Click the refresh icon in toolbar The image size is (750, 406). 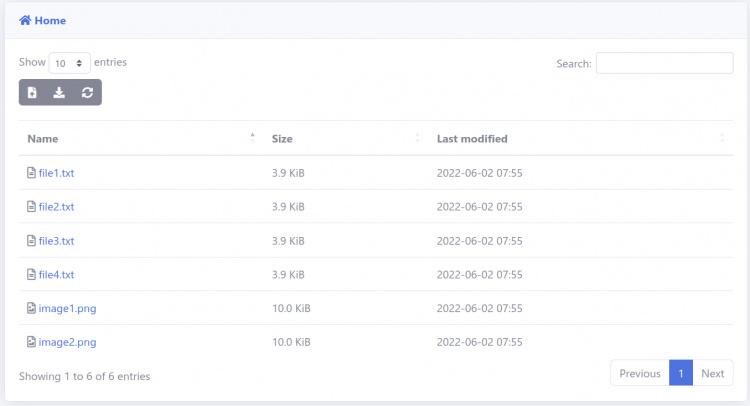87,93
